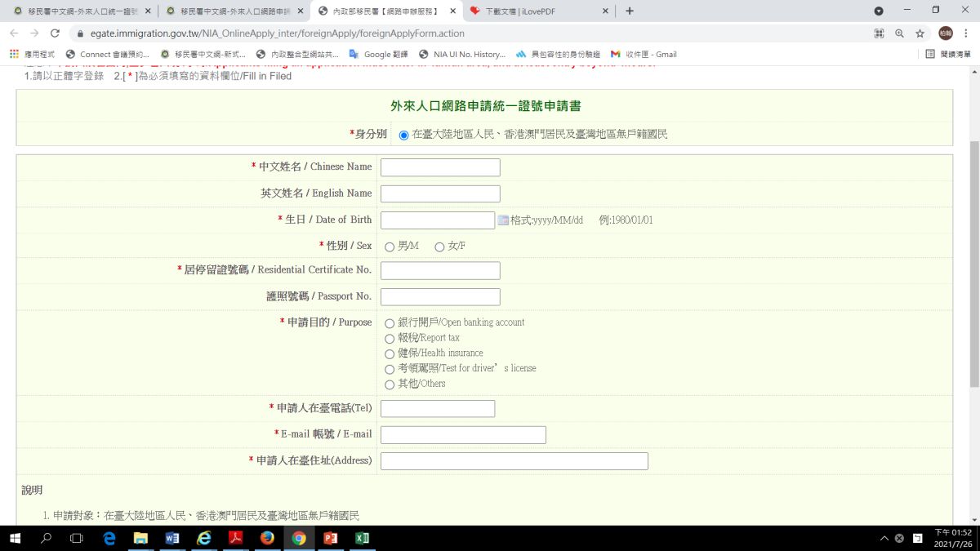Choose purpose 報稅/Report tax
The height and width of the screenshot is (551, 980).
pos(390,339)
